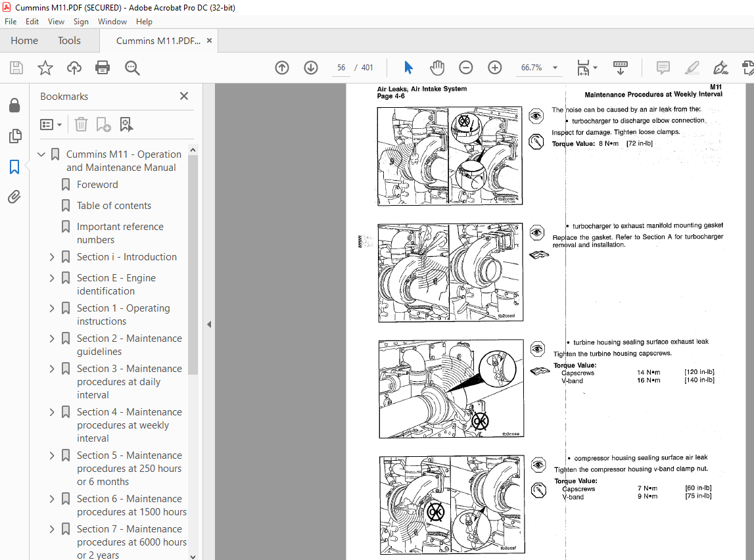Open page thumbnails panel in sidebar

pyautogui.click(x=15, y=136)
